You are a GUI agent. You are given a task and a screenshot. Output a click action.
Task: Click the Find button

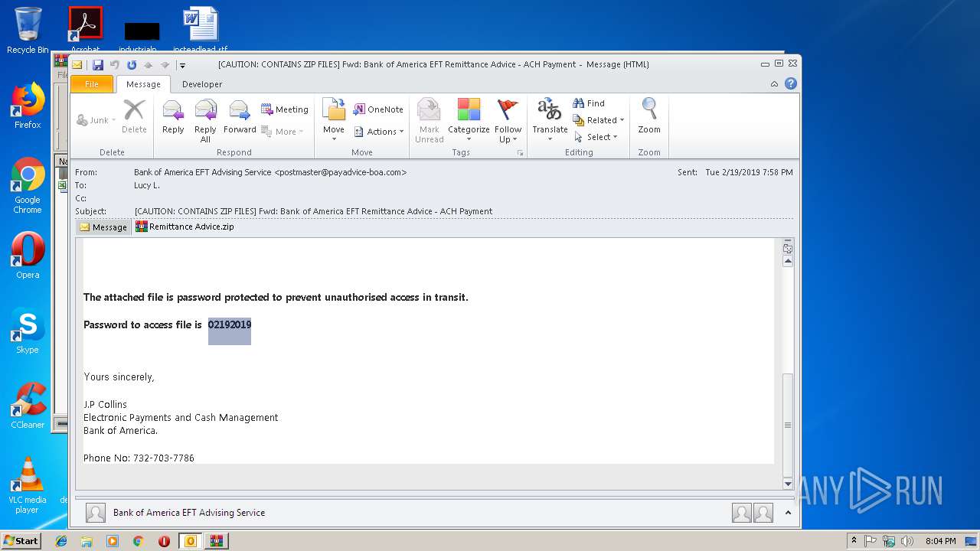[x=589, y=103]
